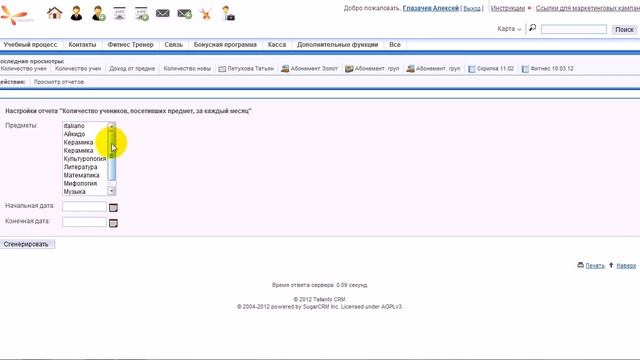This screenshot has width=640, height=360.
Task: Click the magnifier icon beside search field
Action: click(532, 28)
